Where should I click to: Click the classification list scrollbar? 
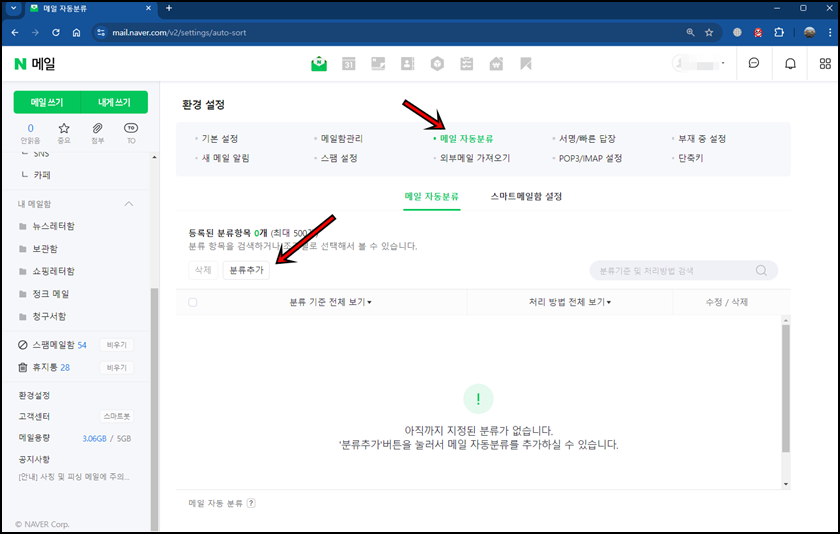click(x=786, y=388)
